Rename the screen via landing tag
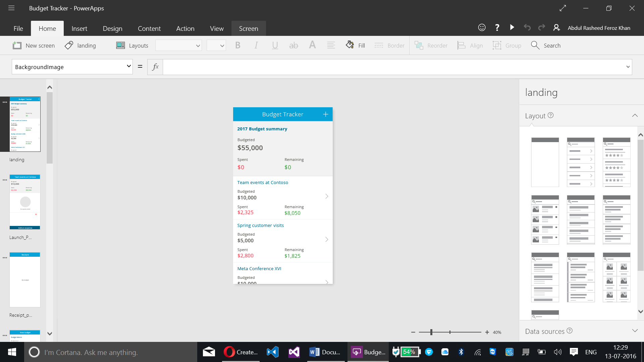 click(x=80, y=45)
